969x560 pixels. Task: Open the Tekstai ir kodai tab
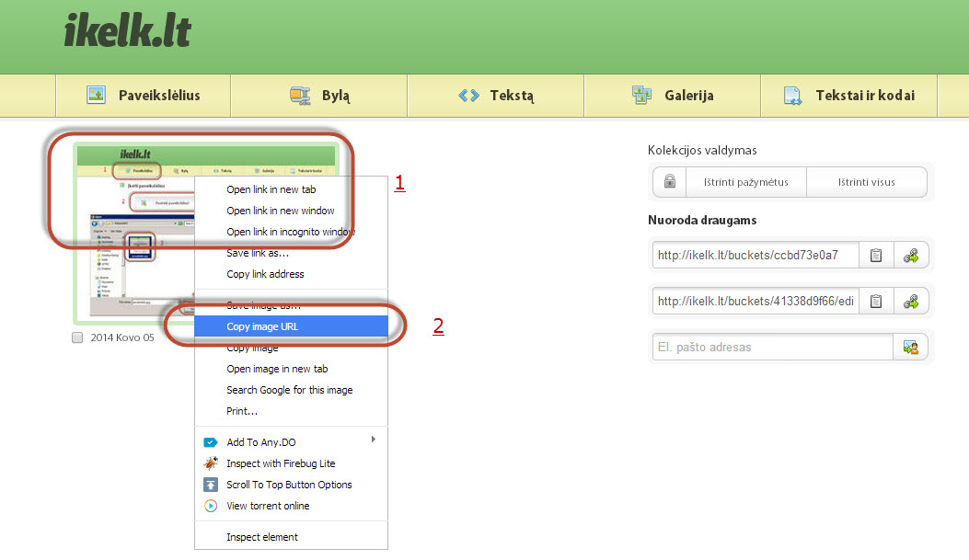pyautogui.click(x=849, y=95)
